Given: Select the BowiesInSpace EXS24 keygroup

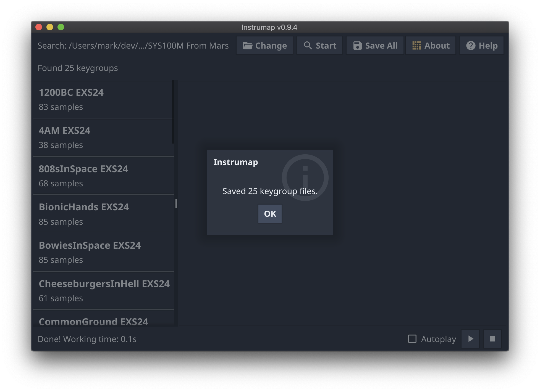Looking at the screenshot, I should coord(103,252).
